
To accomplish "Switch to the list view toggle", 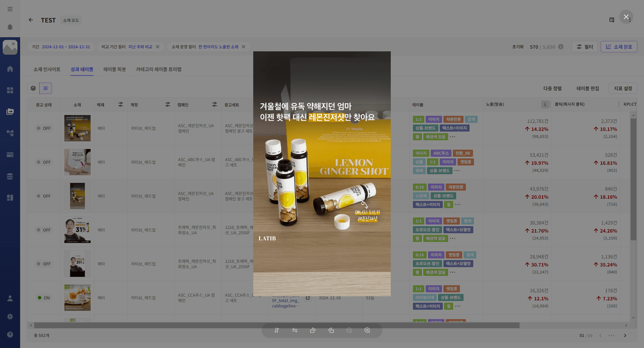I will tap(46, 88).
